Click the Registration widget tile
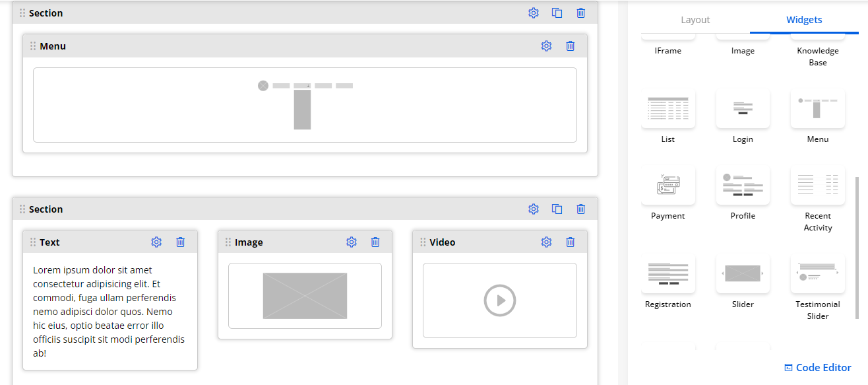 tap(668, 274)
